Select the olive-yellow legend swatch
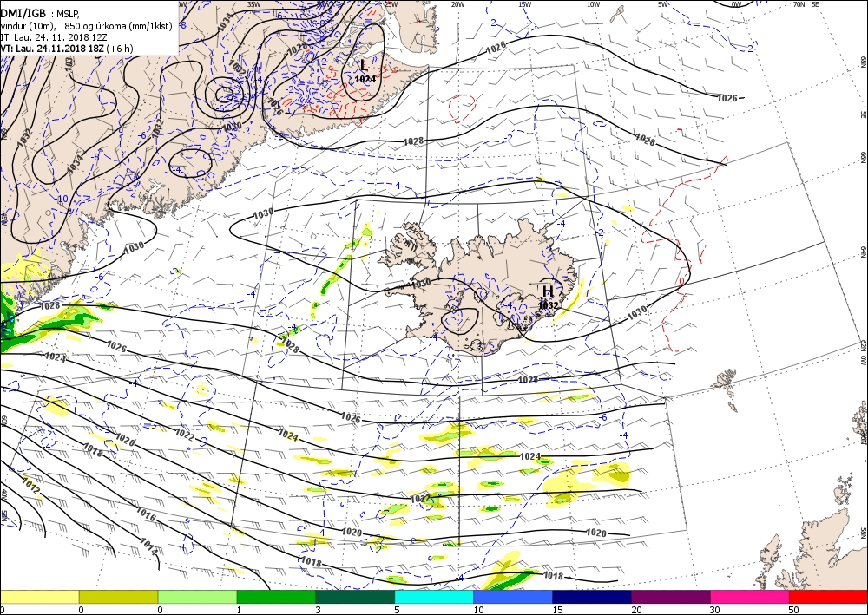The width and height of the screenshot is (868, 615). coord(118,597)
